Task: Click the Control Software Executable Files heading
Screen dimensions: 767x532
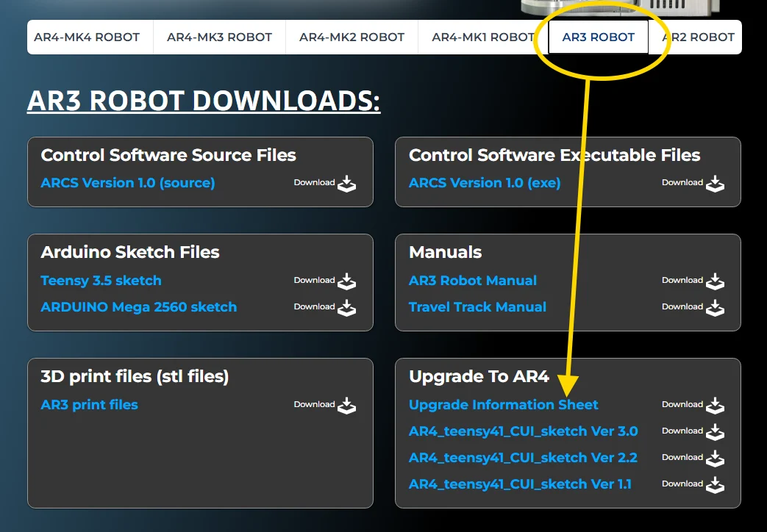Action: point(554,155)
